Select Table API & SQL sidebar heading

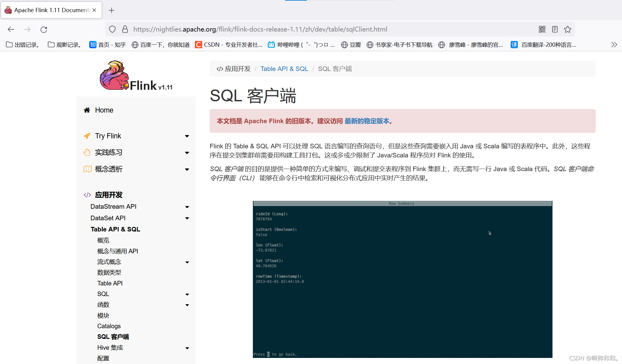point(115,229)
